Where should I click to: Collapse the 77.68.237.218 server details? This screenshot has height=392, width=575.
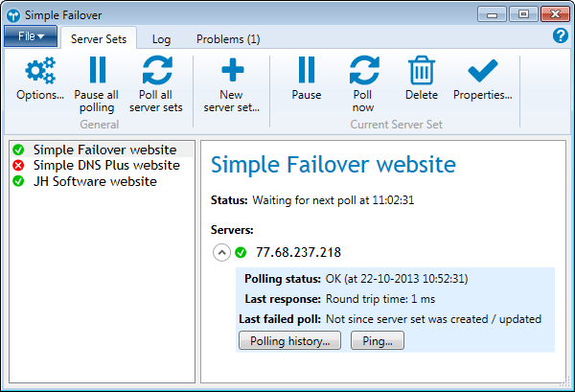click(220, 253)
